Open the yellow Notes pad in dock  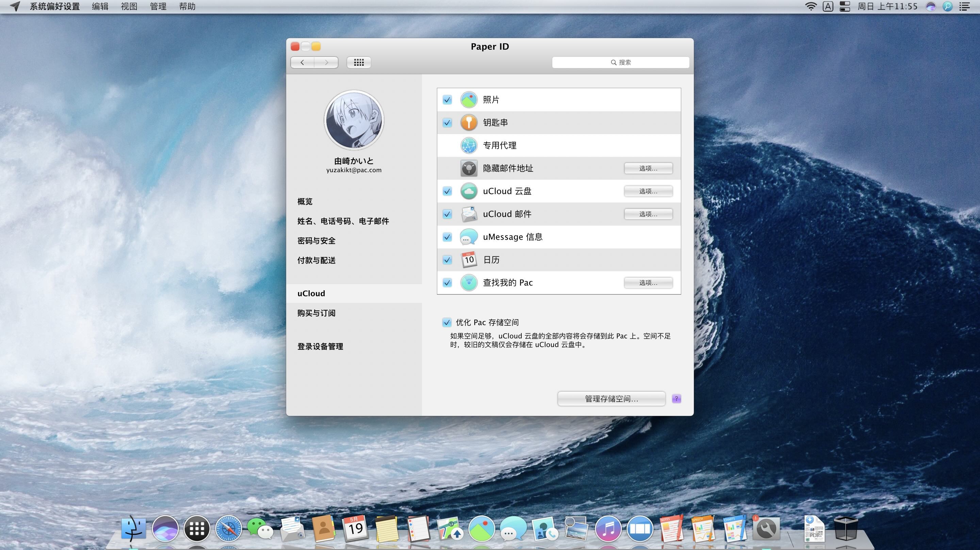[387, 528]
